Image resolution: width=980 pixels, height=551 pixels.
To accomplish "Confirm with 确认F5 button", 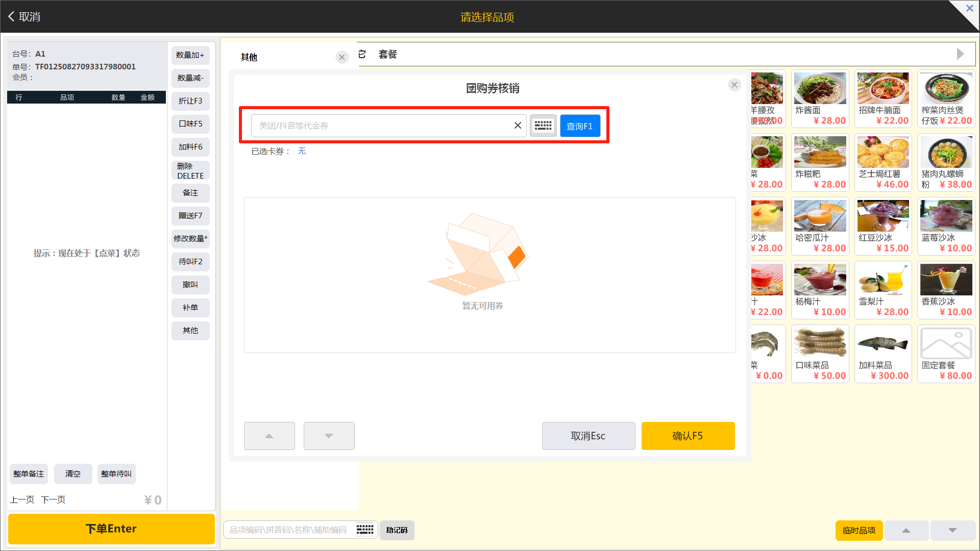I will click(x=688, y=436).
